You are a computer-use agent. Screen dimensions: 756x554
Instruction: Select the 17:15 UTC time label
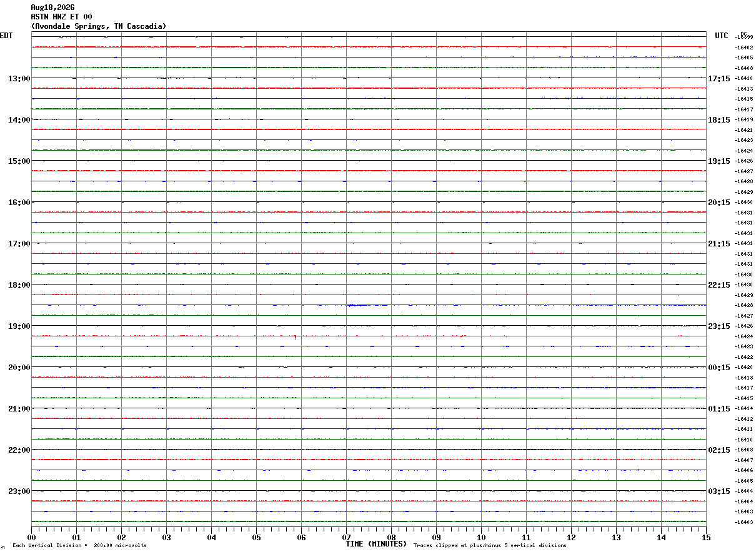pos(719,79)
